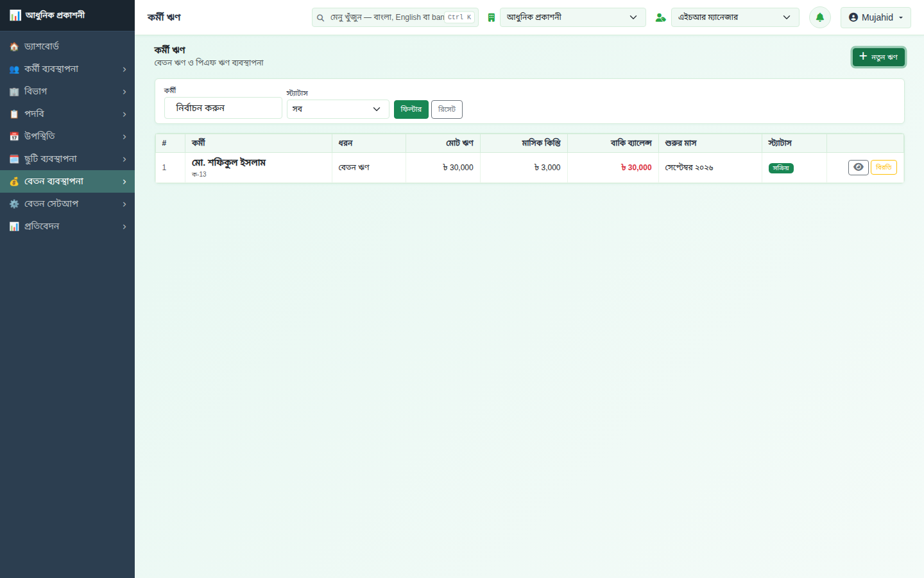Image resolution: width=924 pixels, height=578 pixels.
Task: Click the green user role icon
Action: coord(660,18)
